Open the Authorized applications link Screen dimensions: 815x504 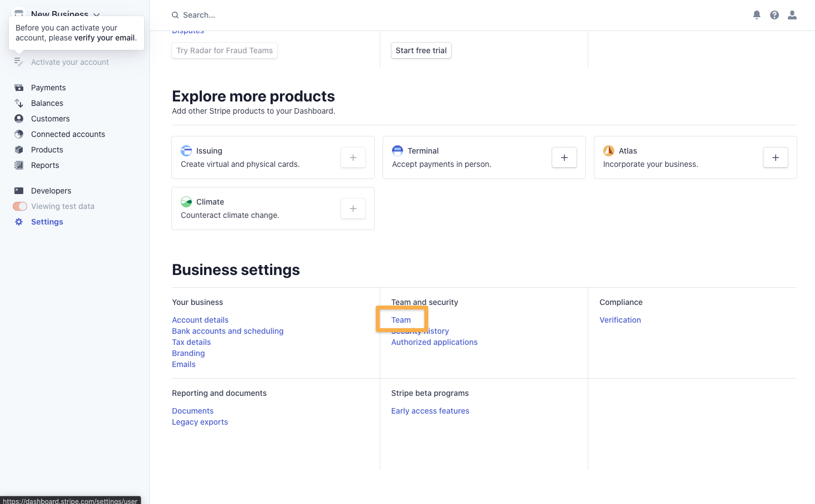pos(435,342)
